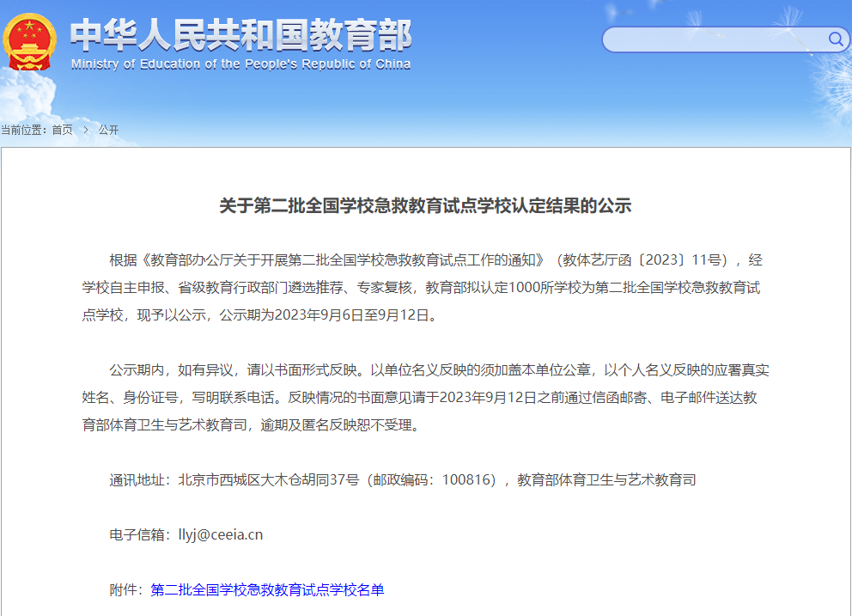Click the English Ministry of Education subtitle
This screenshot has width=852, height=616.
point(240,64)
